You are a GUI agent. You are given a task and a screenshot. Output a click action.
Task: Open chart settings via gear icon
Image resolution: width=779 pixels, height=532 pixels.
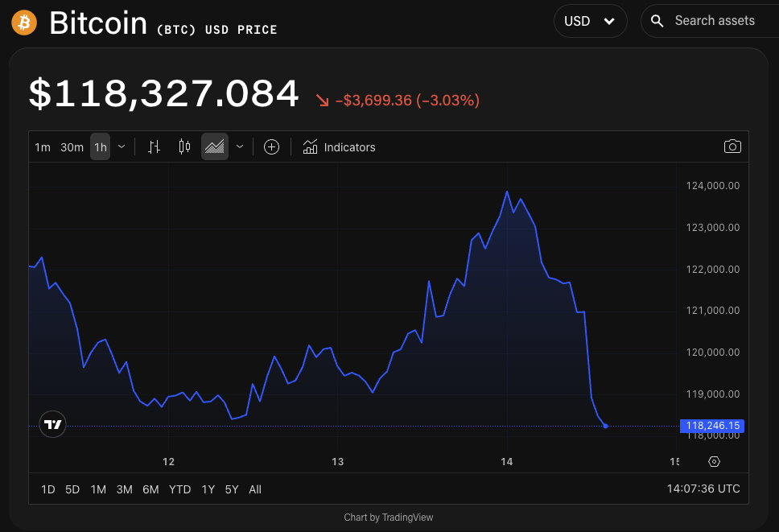click(x=713, y=461)
